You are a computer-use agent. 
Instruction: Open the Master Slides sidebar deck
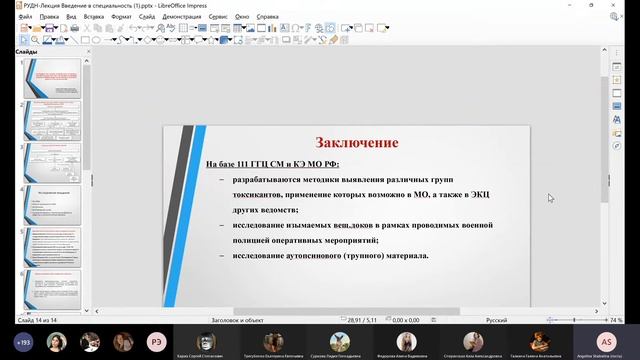(617, 106)
